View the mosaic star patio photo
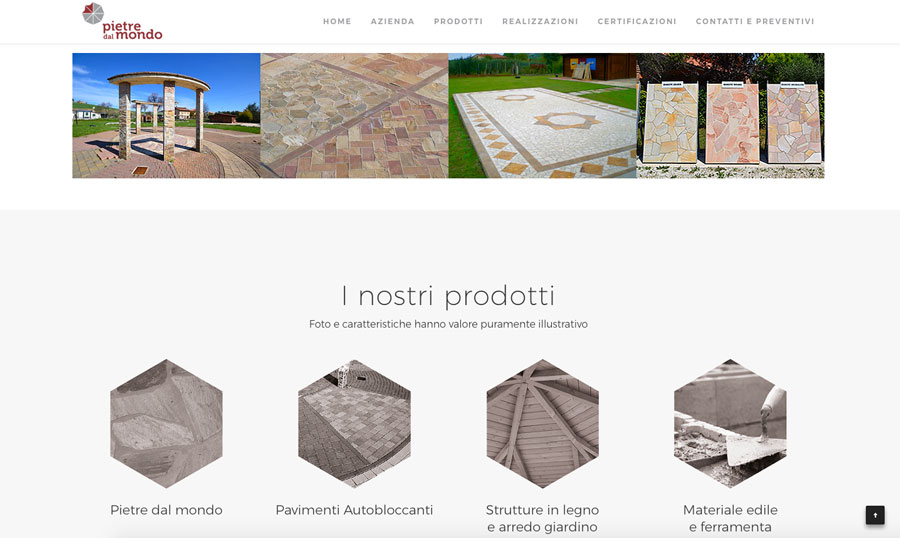900x538 pixels. (x=542, y=115)
